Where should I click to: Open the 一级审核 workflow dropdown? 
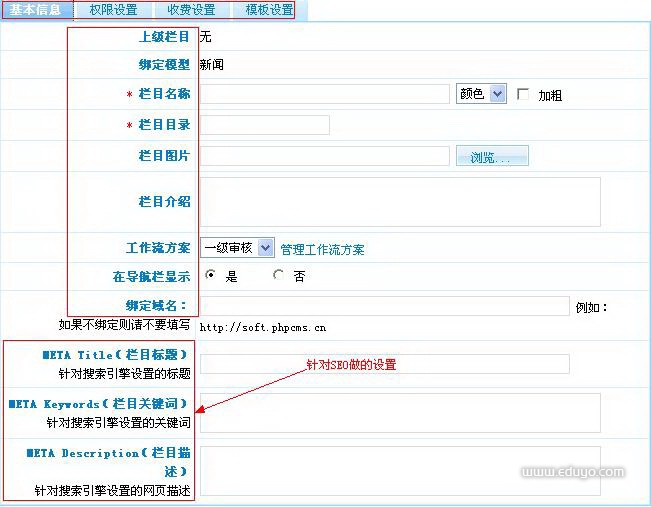237,248
